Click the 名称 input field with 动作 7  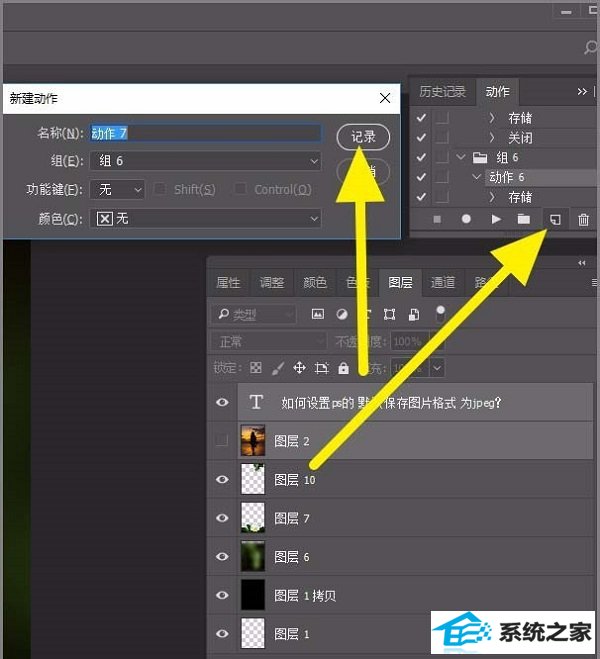pos(205,133)
